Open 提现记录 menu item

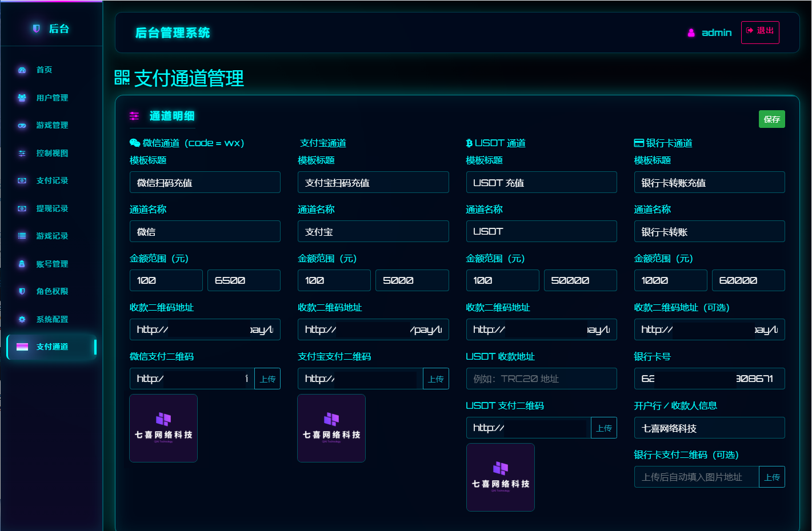(52, 208)
